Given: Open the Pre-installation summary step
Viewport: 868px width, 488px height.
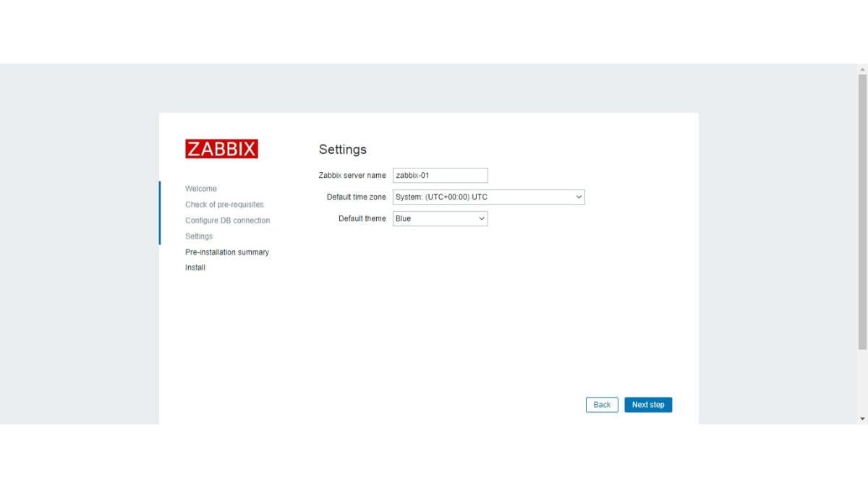Looking at the screenshot, I should click(x=226, y=252).
